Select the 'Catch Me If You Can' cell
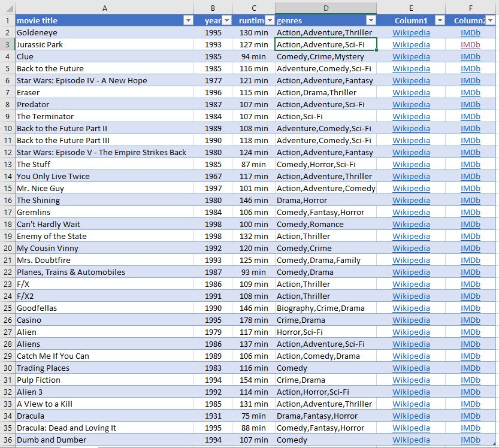Viewport: 499px width, 448px height. [104, 356]
